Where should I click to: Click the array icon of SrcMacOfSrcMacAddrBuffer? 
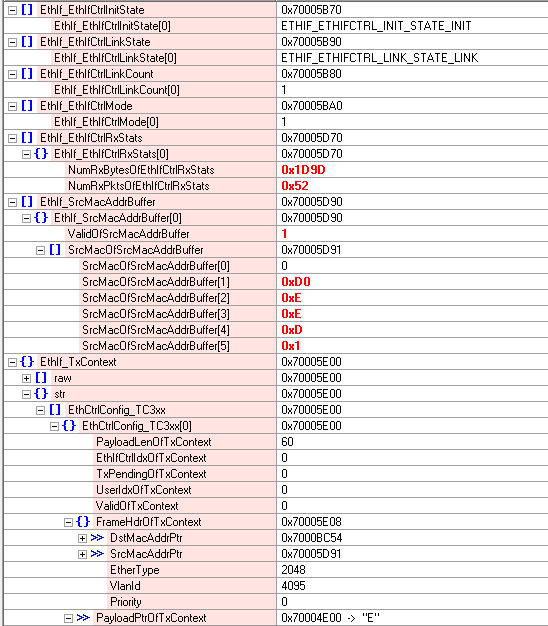tap(55, 250)
